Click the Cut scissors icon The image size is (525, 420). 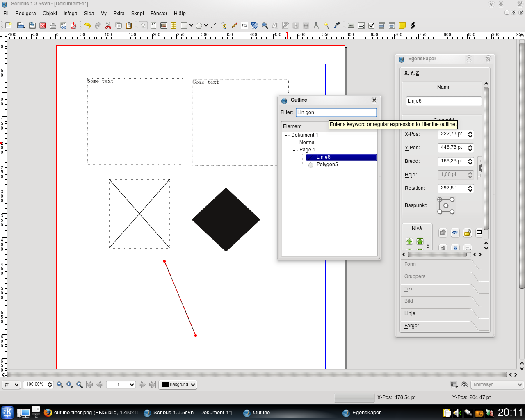pos(108,25)
